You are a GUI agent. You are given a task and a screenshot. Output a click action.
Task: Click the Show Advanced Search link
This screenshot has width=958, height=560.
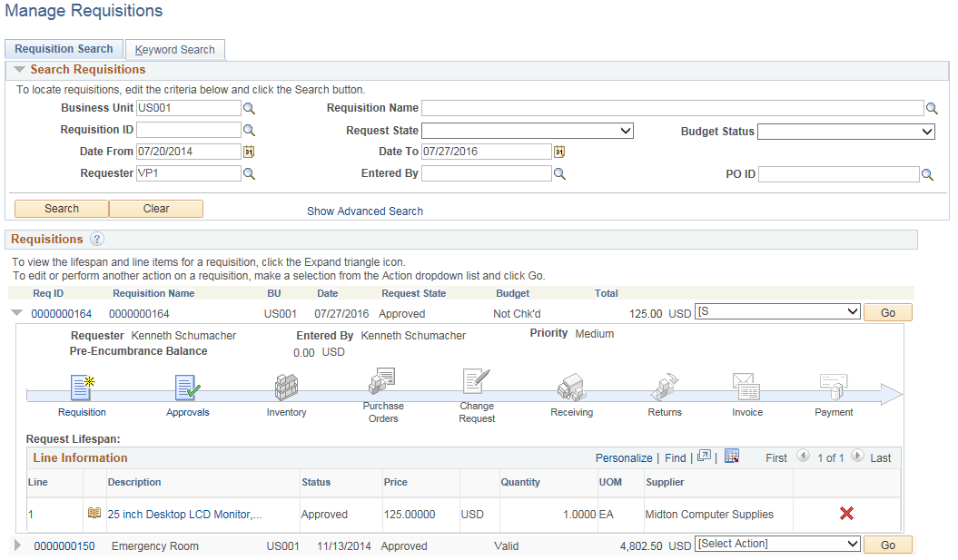coord(364,211)
